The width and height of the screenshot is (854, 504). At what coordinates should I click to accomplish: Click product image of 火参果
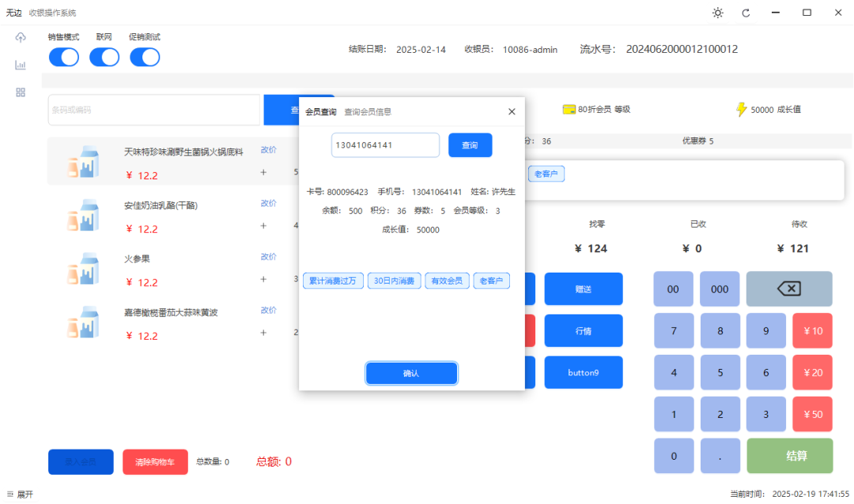click(x=83, y=268)
